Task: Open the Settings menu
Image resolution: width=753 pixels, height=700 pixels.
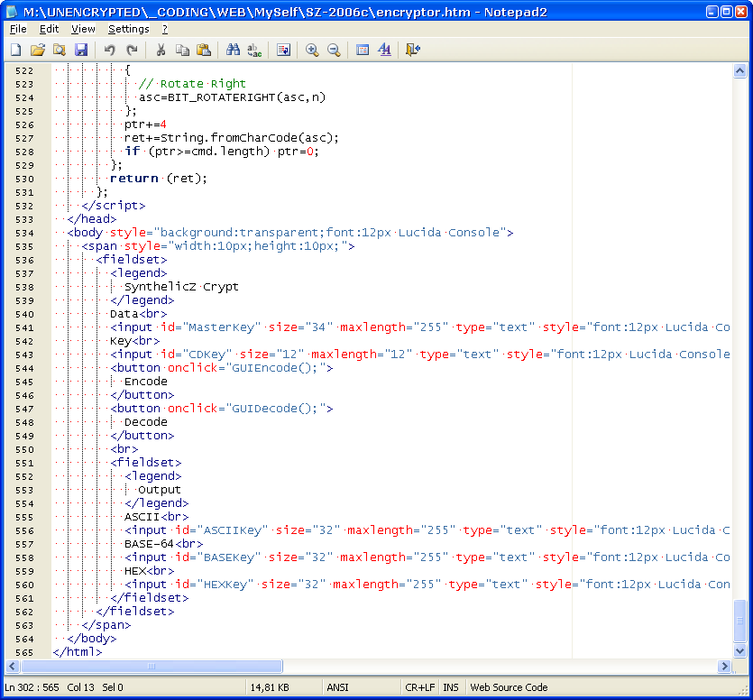Action: [x=129, y=29]
